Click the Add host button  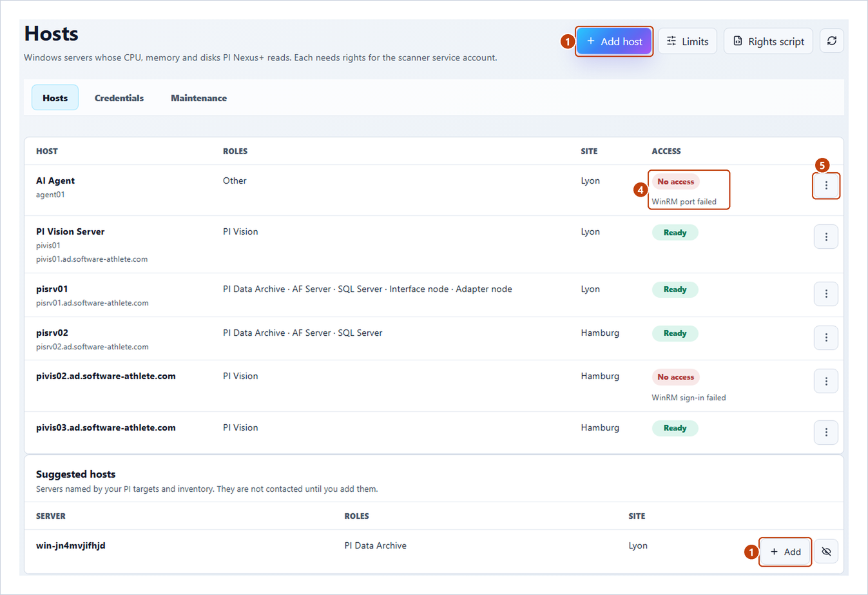614,41
